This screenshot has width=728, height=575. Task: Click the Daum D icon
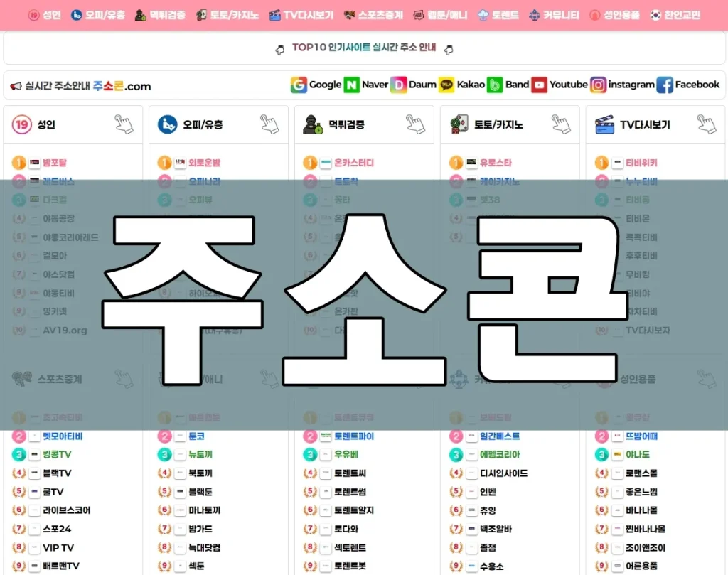(x=399, y=85)
